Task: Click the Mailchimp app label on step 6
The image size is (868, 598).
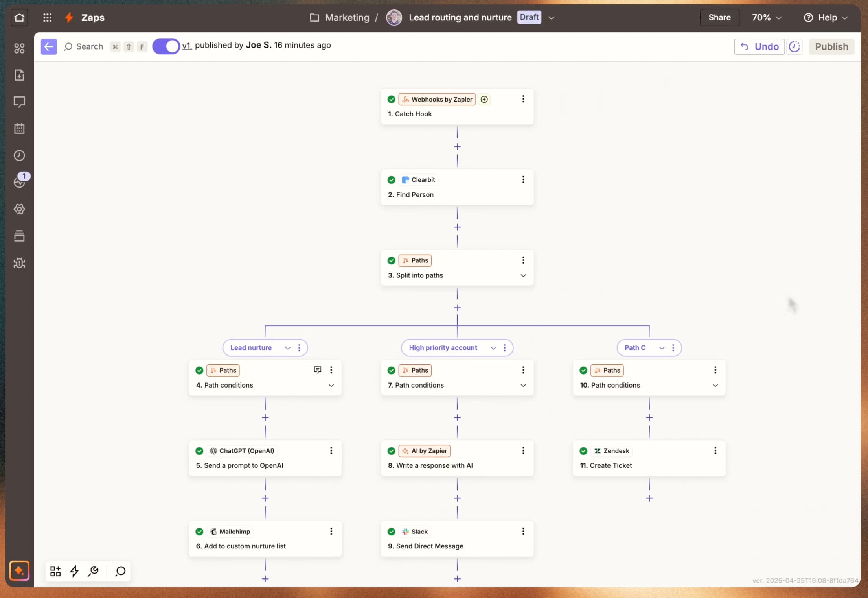Action: [x=230, y=532]
